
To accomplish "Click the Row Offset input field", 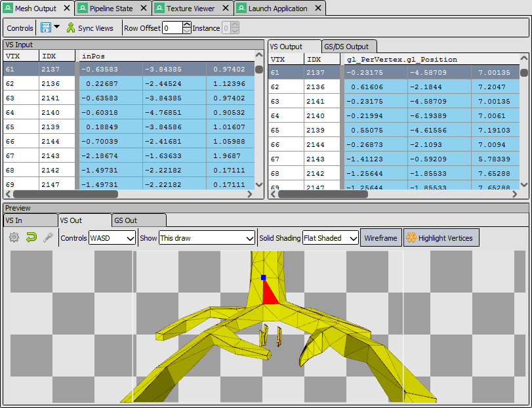I will [x=173, y=28].
